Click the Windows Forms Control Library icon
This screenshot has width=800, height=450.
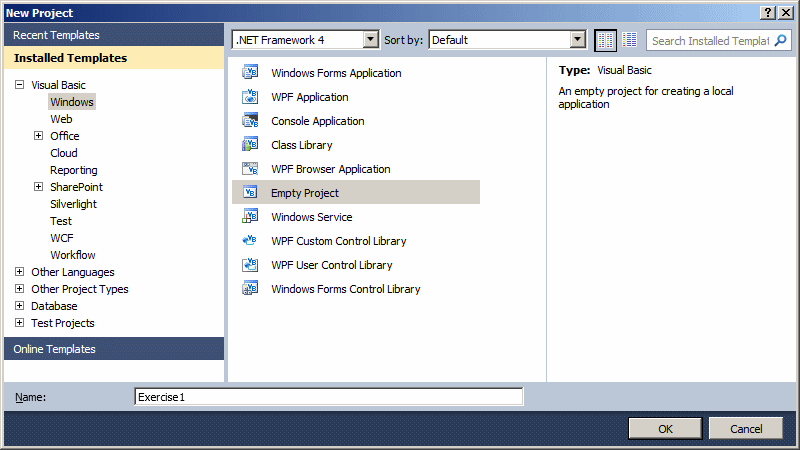(x=250, y=288)
